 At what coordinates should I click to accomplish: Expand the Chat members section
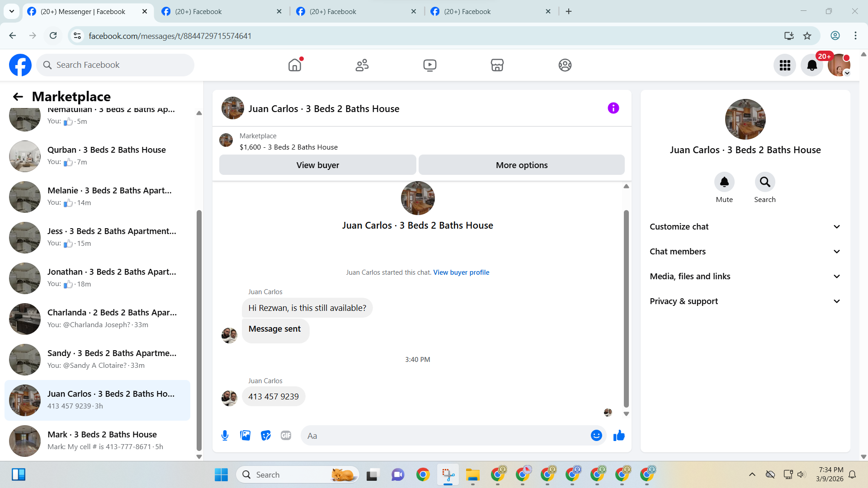point(745,252)
